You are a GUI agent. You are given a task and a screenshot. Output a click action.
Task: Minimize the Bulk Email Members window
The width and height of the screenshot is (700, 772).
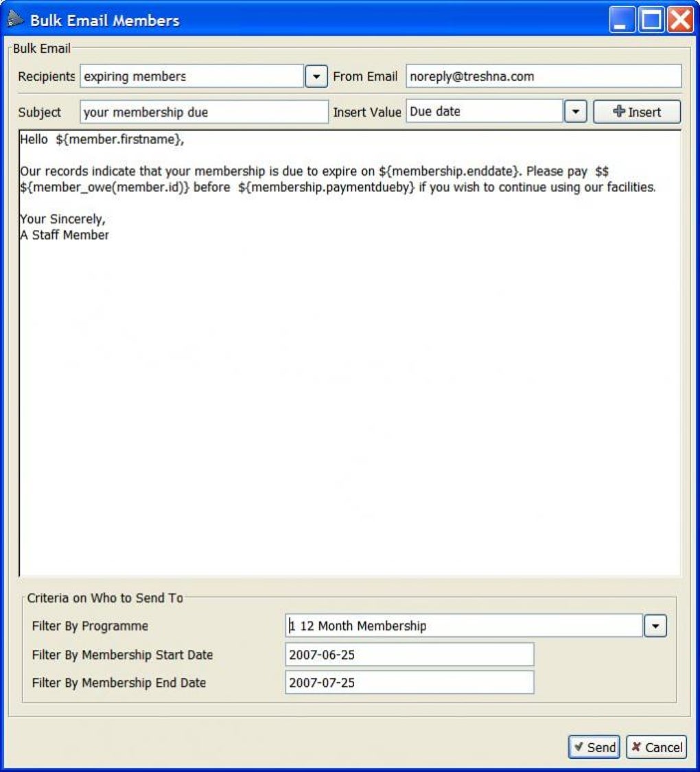tap(622, 20)
